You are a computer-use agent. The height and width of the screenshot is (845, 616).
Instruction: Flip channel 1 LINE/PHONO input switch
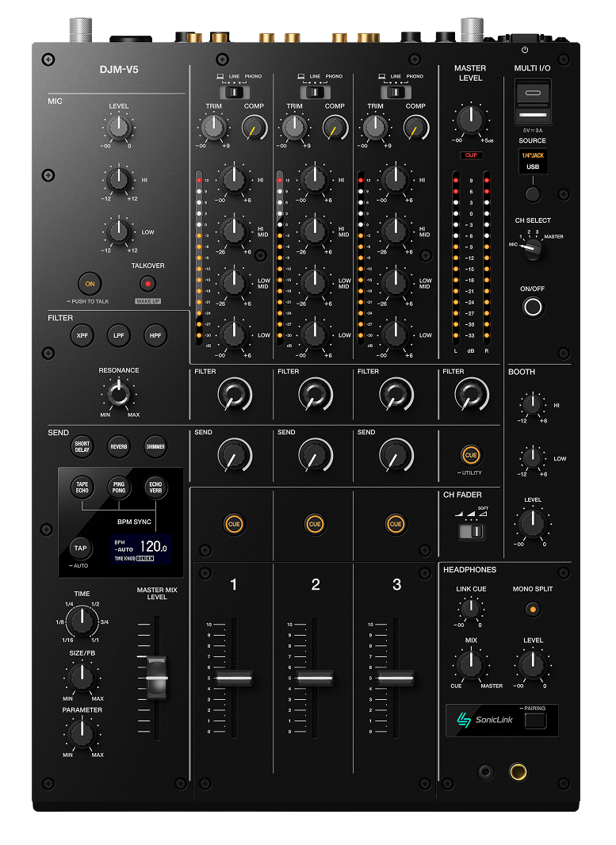coord(234,92)
